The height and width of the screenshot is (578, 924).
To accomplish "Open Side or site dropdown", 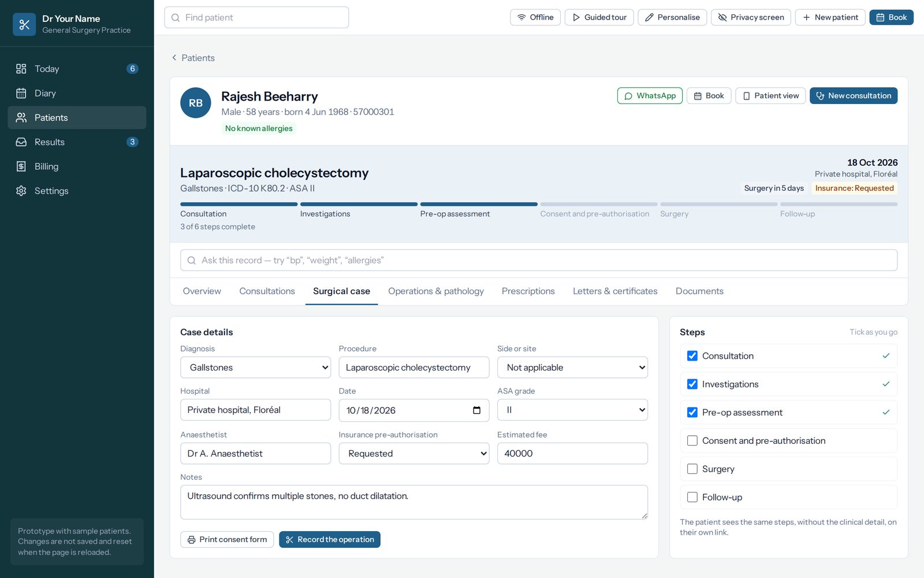I will [572, 368].
